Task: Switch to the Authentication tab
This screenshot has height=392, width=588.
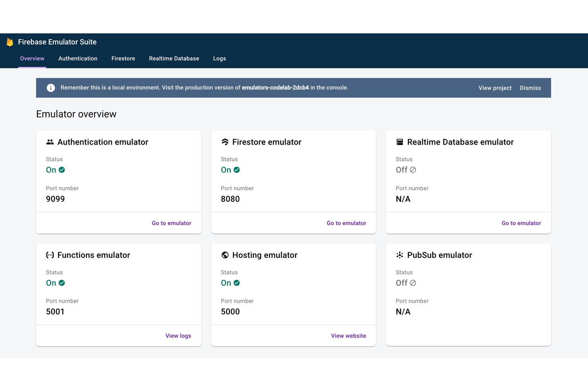Action: 78,58
